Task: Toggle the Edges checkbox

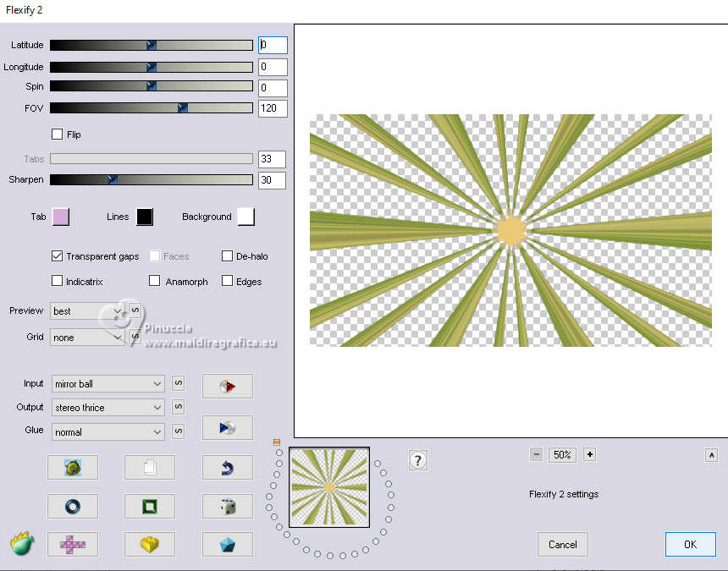Action: pyautogui.click(x=227, y=281)
